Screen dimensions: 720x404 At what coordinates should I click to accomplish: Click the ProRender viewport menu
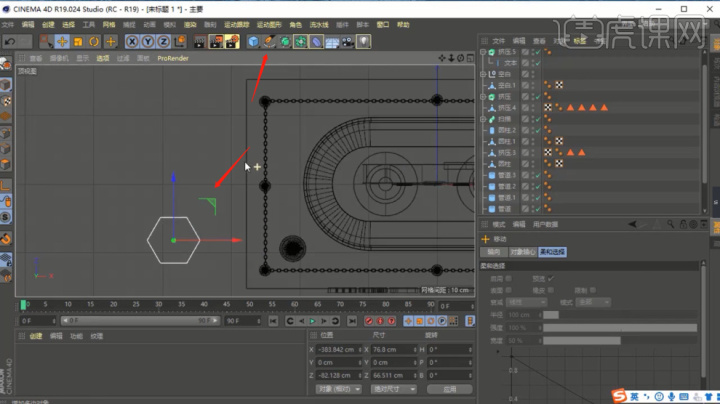173,58
